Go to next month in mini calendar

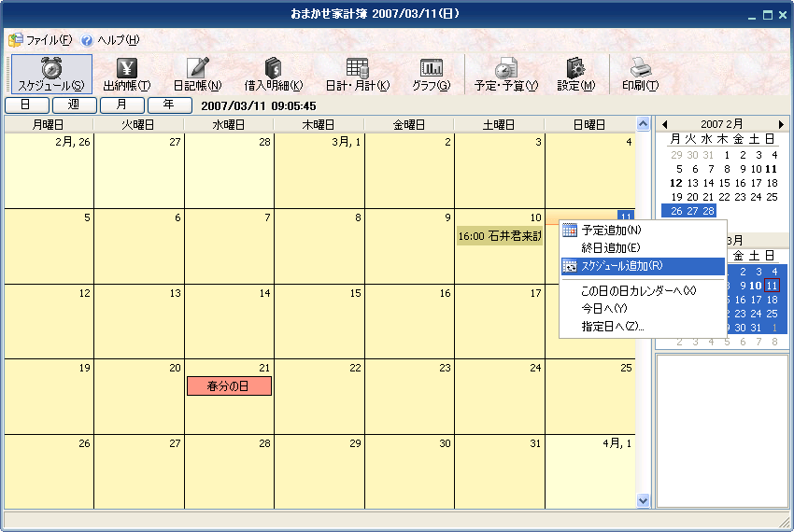click(781, 124)
